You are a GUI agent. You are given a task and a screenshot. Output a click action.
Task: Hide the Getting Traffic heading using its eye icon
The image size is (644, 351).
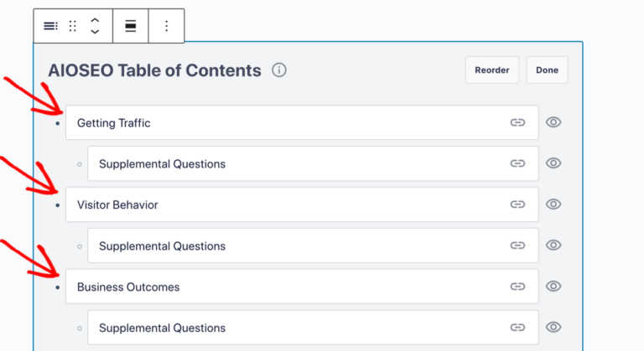click(553, 122)
